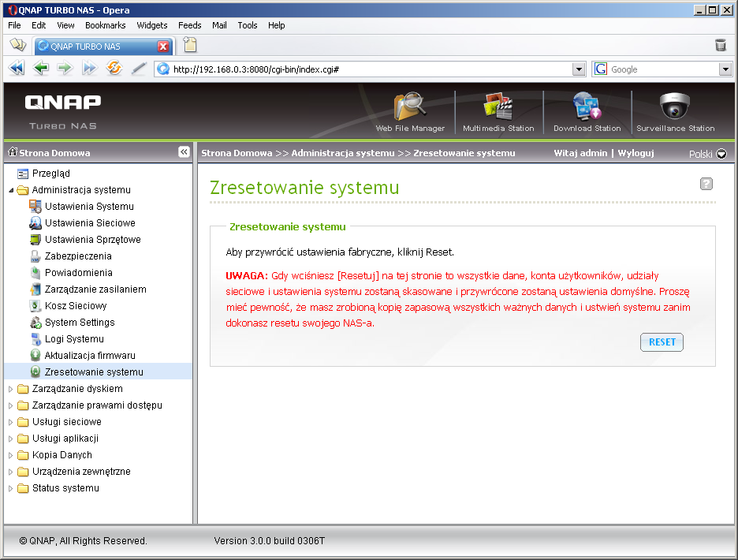
Task: Expand the Usługi sieciowe folder
Action: (x=11, y=422)
